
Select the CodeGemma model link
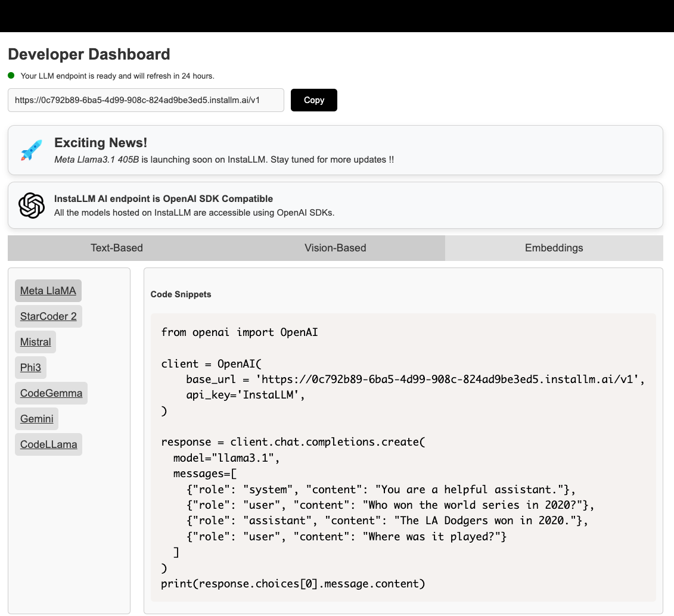pos(51,393)
